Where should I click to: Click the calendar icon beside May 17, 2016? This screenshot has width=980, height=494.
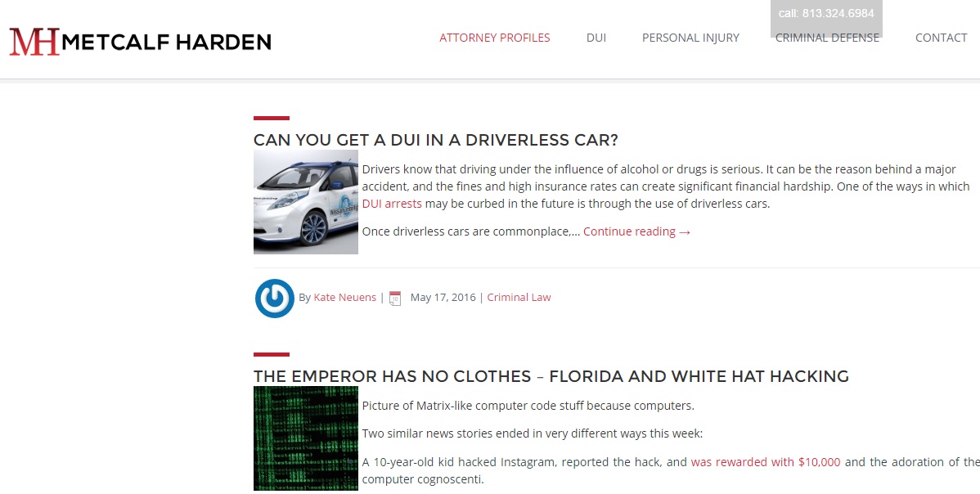(395, 298)
